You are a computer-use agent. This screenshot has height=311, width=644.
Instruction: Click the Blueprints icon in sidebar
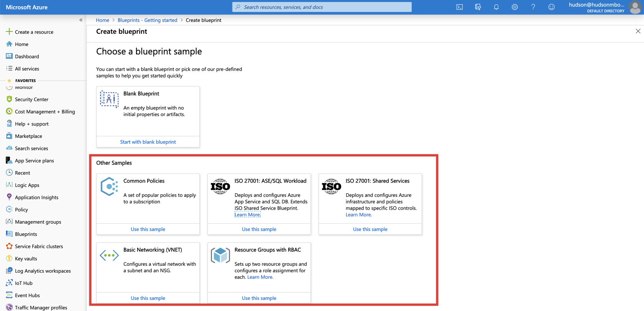[x=9, y=234]
